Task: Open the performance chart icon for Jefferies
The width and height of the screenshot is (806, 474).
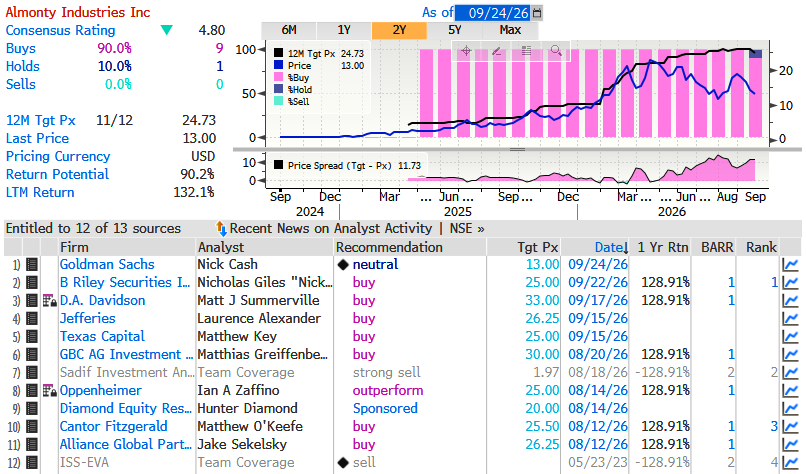Action: pos(790,318)
